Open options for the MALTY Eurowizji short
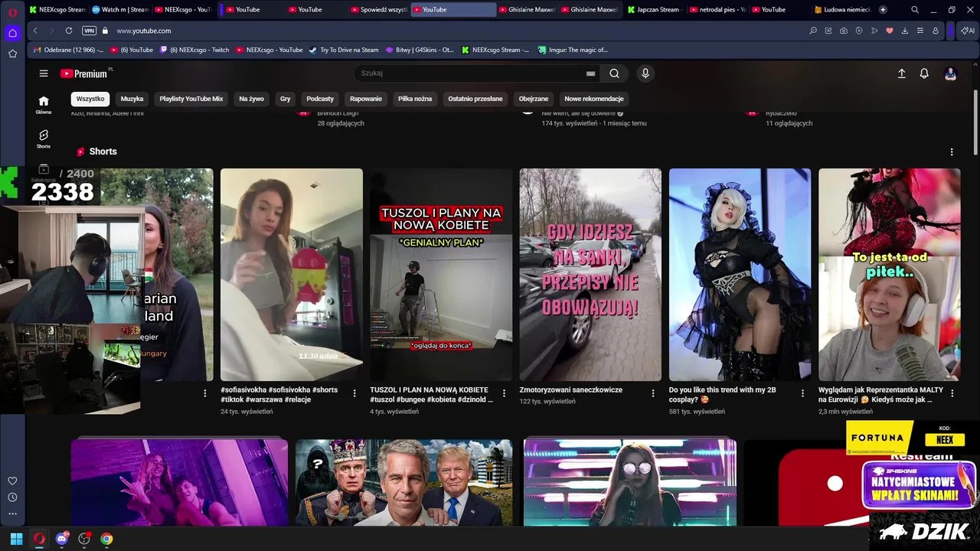 tap(952, 393)
